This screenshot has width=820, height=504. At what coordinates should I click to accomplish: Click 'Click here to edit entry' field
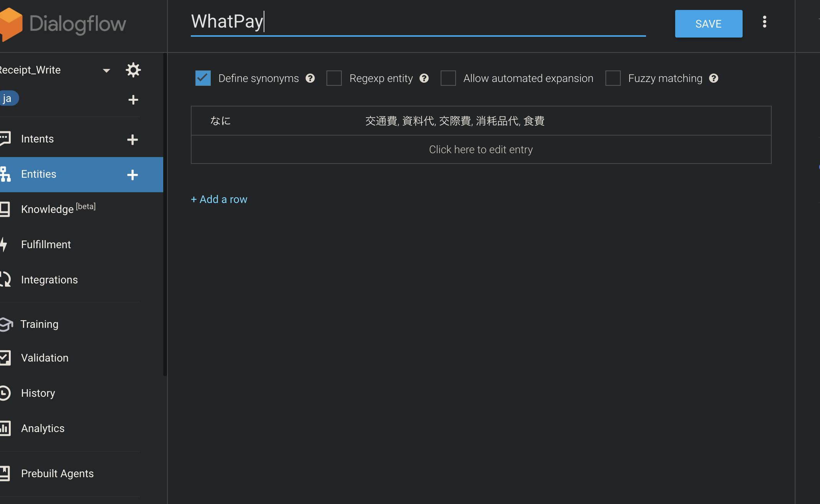click(x=481, y=149)
